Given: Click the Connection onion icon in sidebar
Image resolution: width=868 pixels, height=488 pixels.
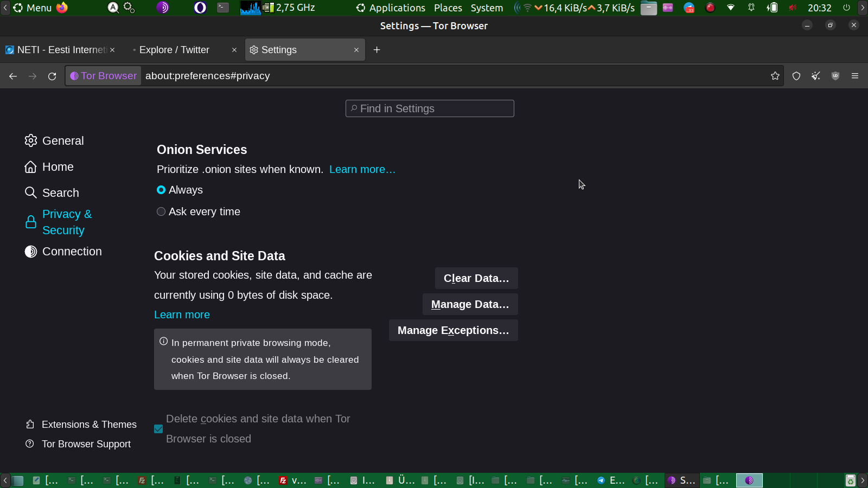Looking at the screenshot, I should [31, 252].
